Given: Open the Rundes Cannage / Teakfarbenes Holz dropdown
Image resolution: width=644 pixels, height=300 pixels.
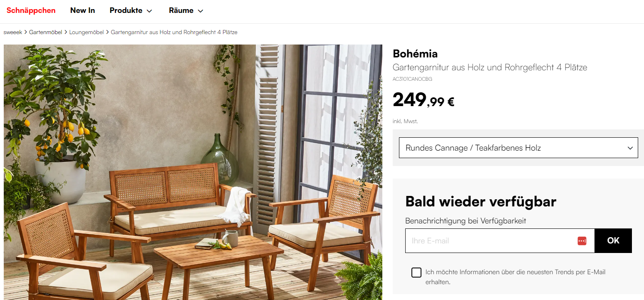Looking at the screenshot, I should (x=518, y=148).
